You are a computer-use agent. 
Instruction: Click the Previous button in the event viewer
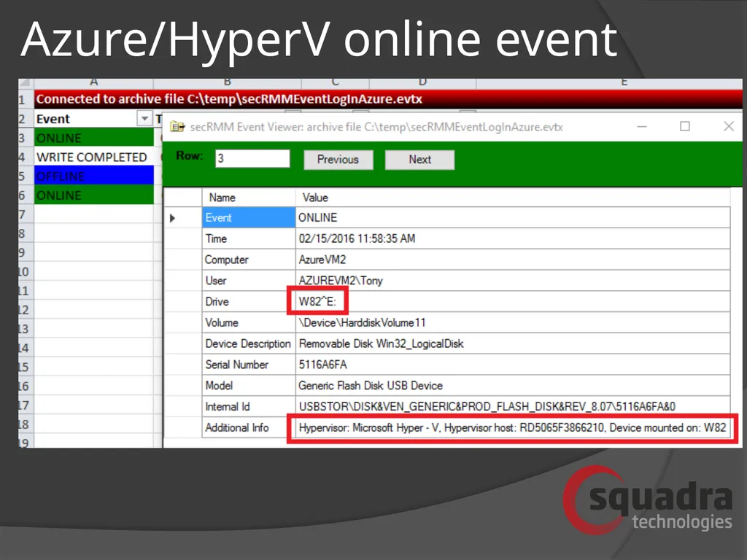click(x=338, y=160)
